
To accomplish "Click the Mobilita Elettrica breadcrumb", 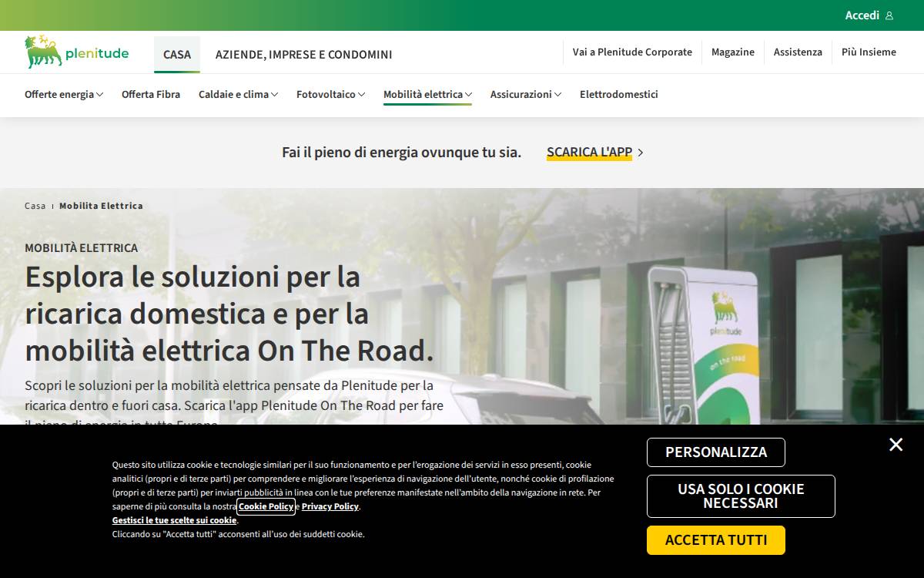I will [x=101, y=206].
